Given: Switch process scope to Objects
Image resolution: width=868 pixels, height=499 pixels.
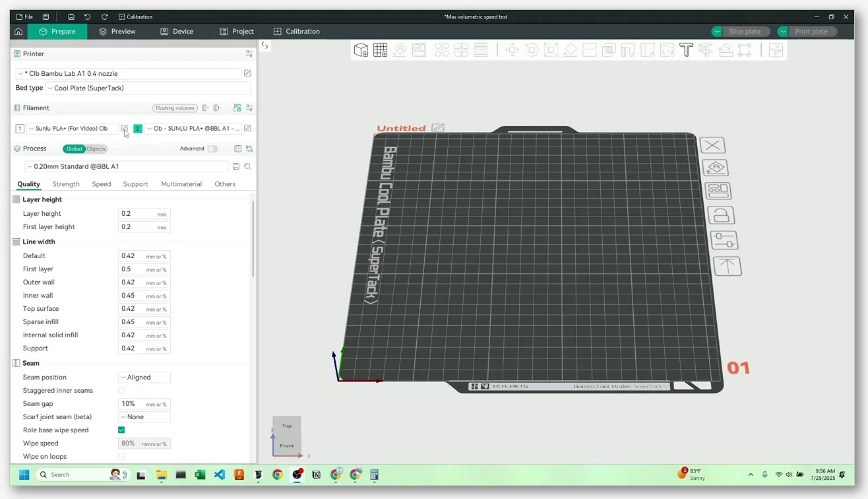Looking at the screenshot, I should (x=96, y=149).
